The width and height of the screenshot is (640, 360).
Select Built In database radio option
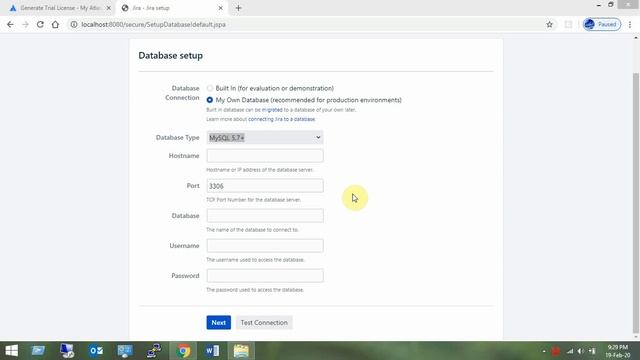210,88
